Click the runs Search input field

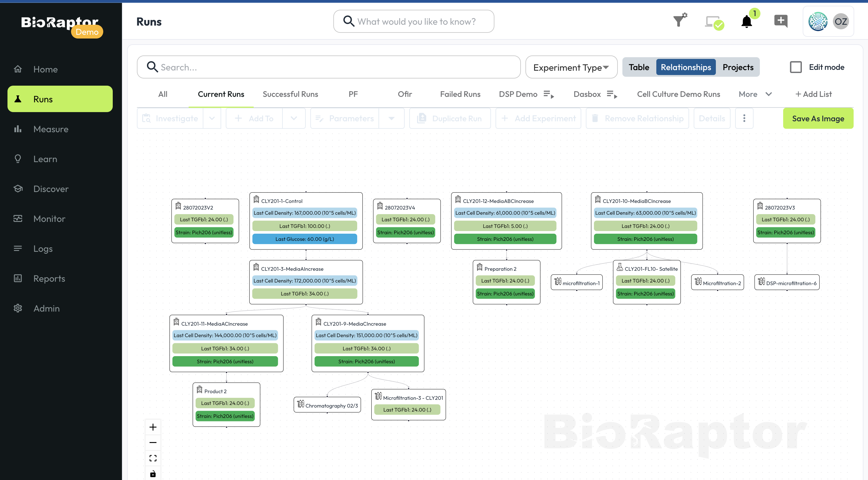click(x=328, y=67)
